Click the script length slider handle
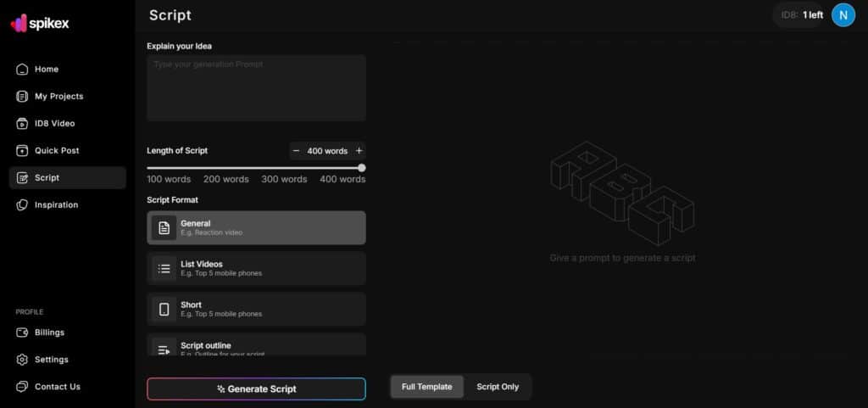 tap(361, 168)
